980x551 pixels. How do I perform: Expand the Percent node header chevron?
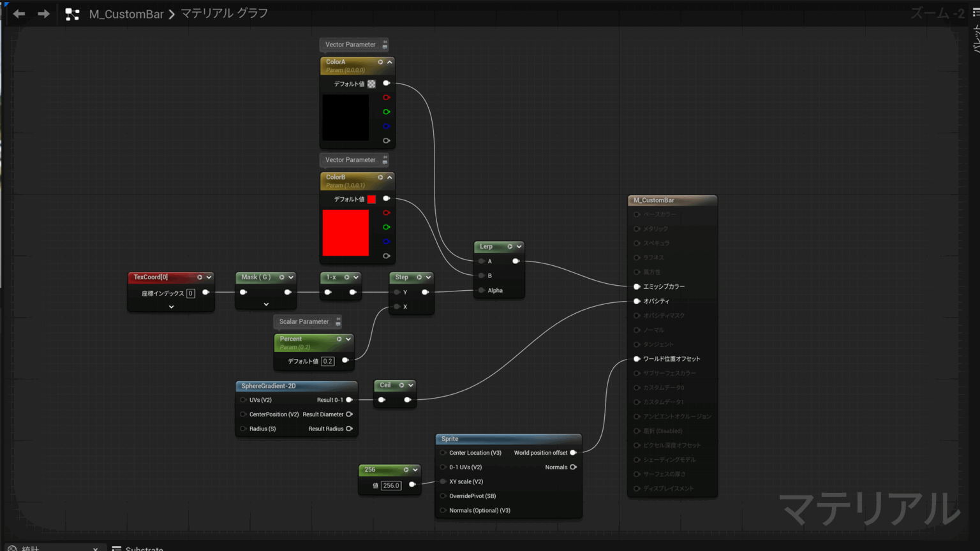[348, 339]
